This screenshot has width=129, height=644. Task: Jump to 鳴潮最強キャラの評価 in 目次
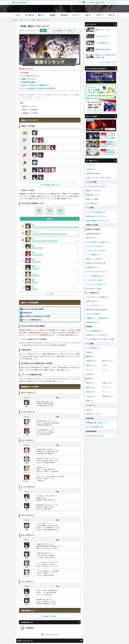(x=30, y=113)
